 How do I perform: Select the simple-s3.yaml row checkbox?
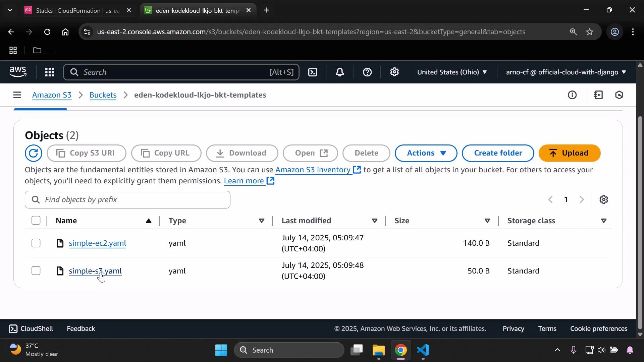coord(36,270)
